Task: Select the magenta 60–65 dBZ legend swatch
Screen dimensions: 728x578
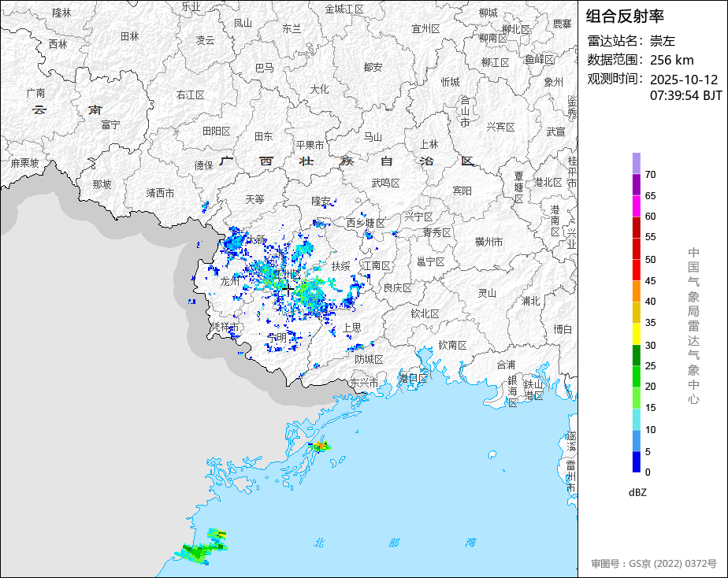Action: [636, 206]
